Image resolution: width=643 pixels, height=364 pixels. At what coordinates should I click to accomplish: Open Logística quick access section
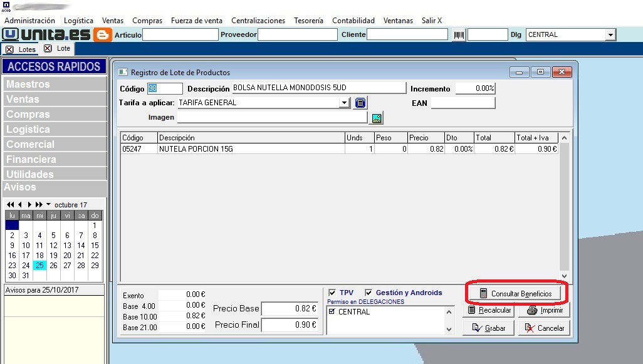55,130
